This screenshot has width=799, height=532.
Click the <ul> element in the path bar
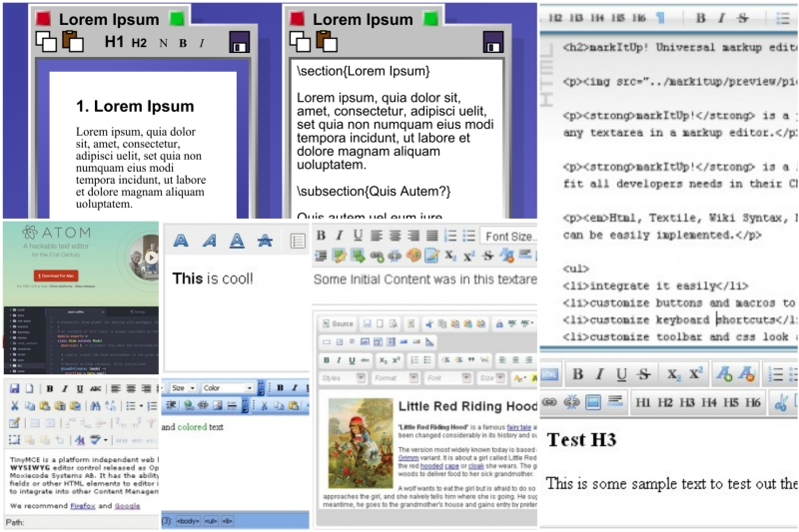[x=211, y=521]
